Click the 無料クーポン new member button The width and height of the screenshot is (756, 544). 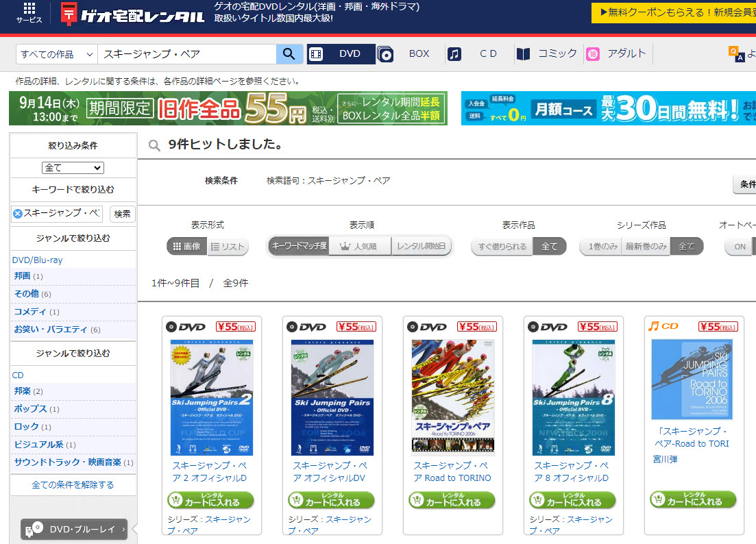(x=674, y=12)
